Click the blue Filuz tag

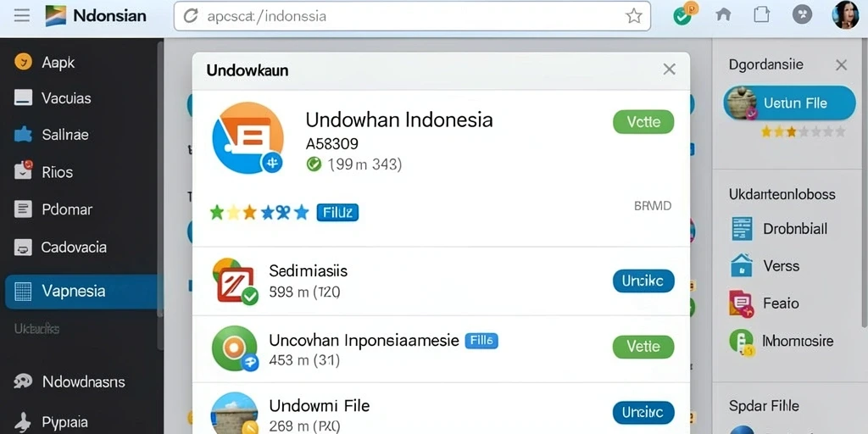pos(337,213)
